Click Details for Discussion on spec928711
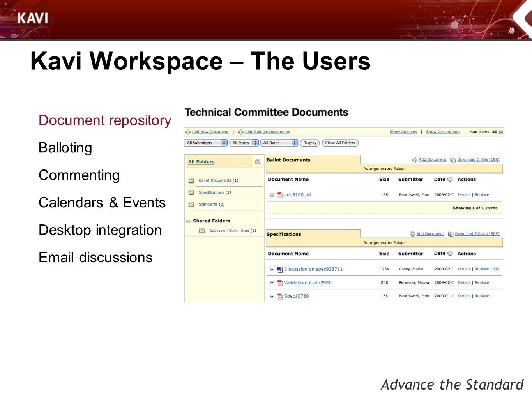Screen dimensions: 532x399 tap(464, 269)
